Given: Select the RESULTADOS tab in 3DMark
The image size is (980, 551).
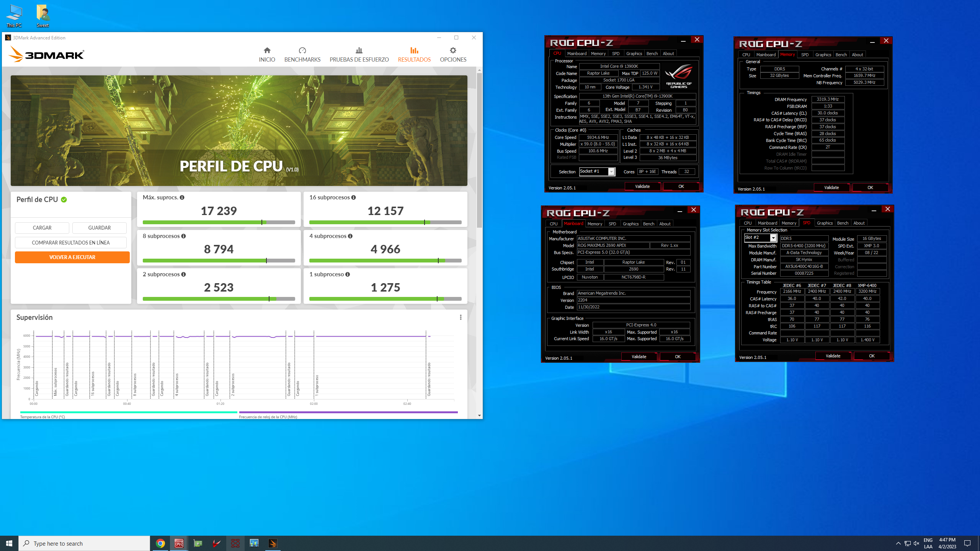Looking at the screenshot, I should [414, 55].
